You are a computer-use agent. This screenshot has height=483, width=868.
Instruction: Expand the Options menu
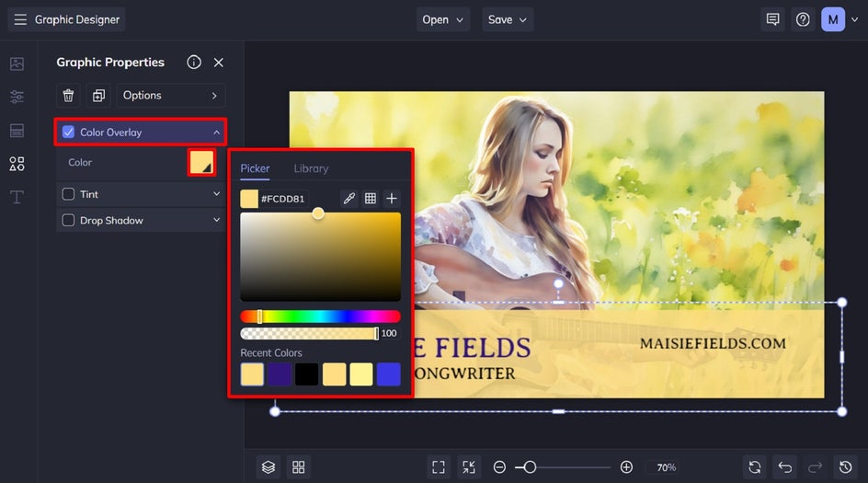[x=170, y=96]
